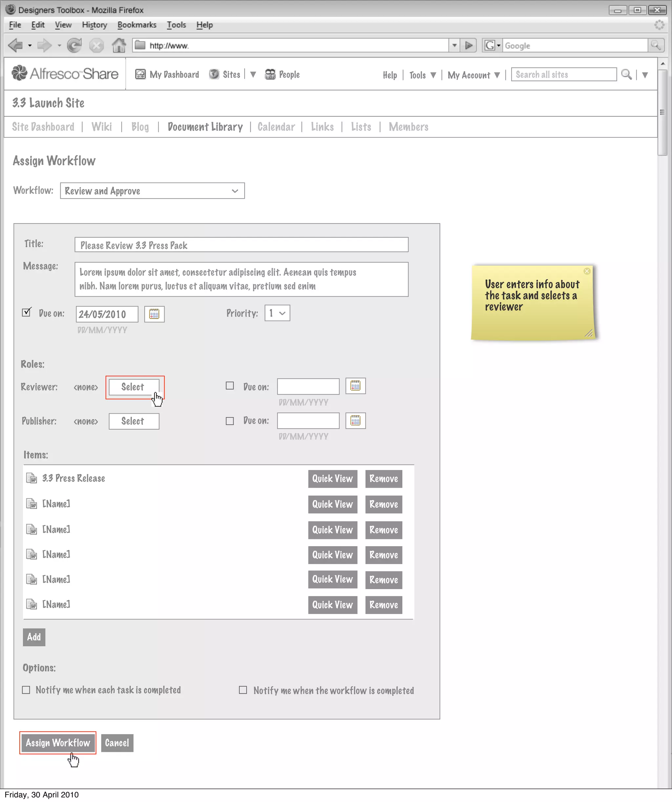Click the browser Back arrow

coord(15,46)
